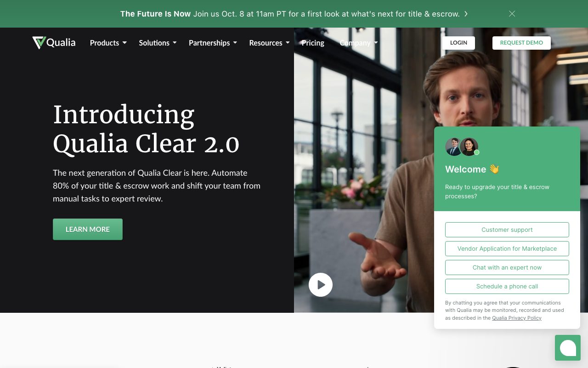Click the Welcome heading in chat widget
The image size is (588, 368).
[472, 169]
